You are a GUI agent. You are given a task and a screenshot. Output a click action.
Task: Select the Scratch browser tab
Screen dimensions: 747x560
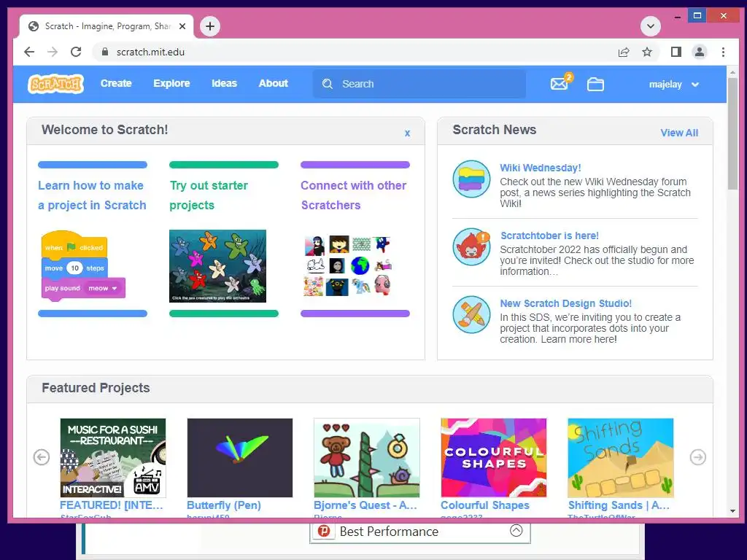tap(107, 26)
